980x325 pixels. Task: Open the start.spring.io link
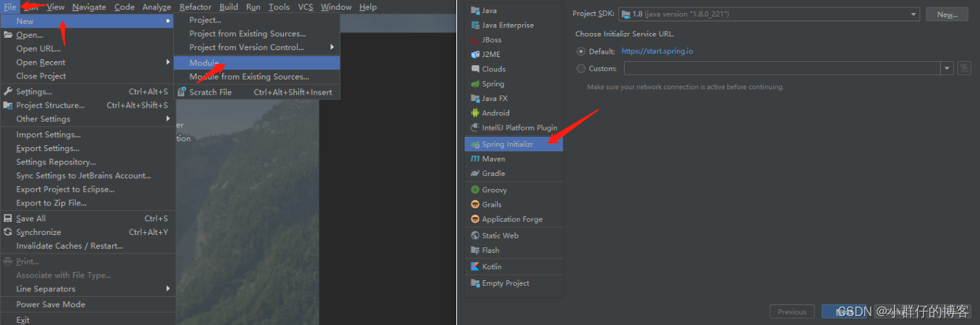pos(657,51)
